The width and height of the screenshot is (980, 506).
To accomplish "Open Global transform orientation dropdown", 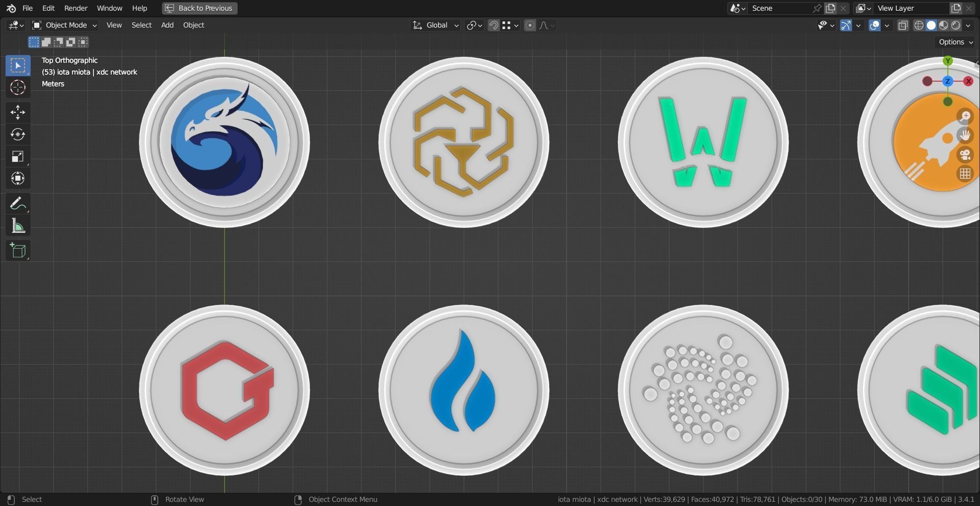I will click(x=436, y=25).
